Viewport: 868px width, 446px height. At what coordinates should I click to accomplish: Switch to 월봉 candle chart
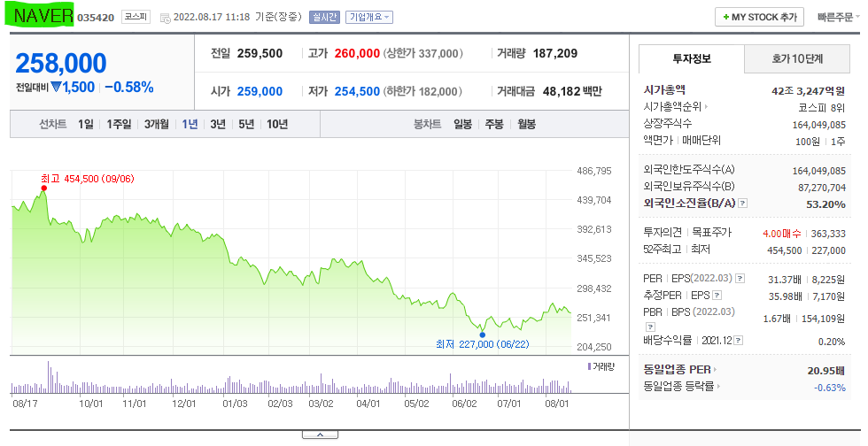pyautogui.click(x=526, y=124)
